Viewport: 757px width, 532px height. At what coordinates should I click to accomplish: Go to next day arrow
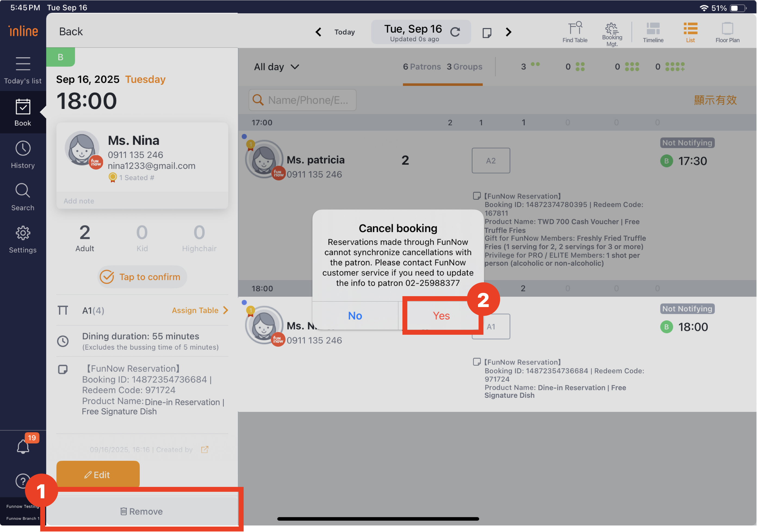pos(508,32)
